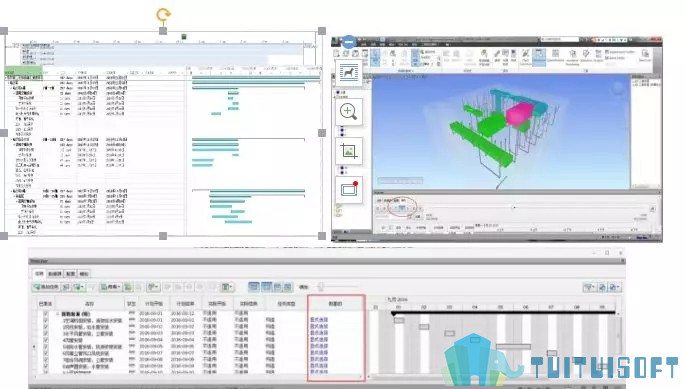685x389 pixels.
Task: Open Appearance Profiler in the Navisworks ribbon
Action: coord(619,52)
